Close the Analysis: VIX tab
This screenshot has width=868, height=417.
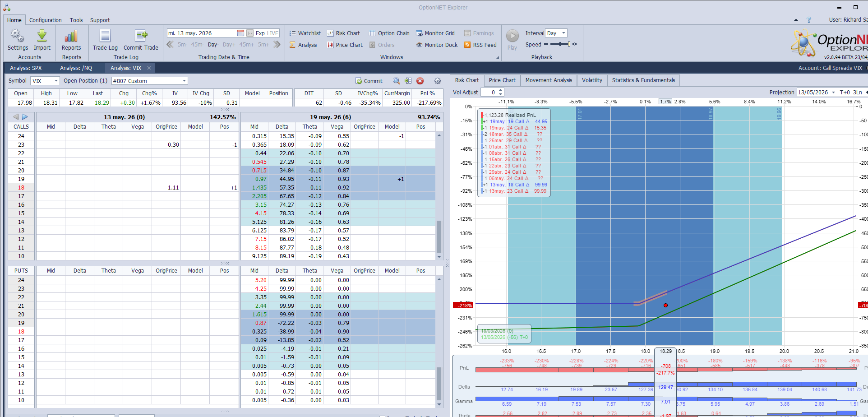click(x=149, y=68)
